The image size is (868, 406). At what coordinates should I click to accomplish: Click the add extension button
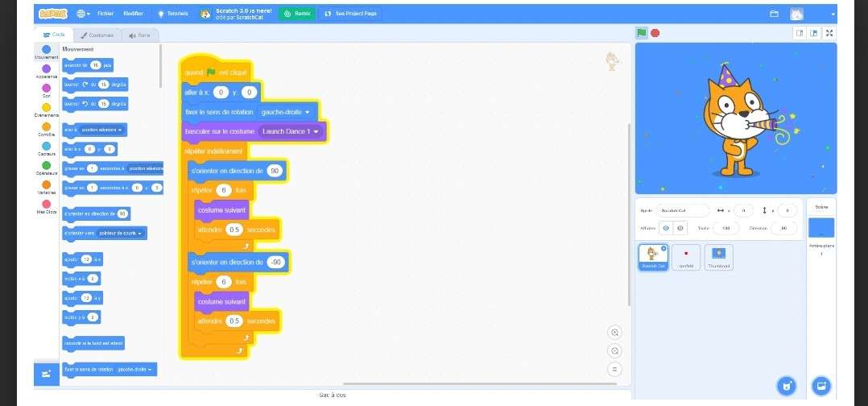[x=47, y=375]
